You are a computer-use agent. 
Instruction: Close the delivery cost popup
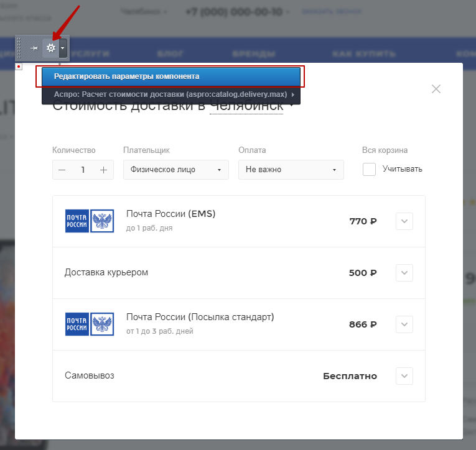click(x=436, y=89)
